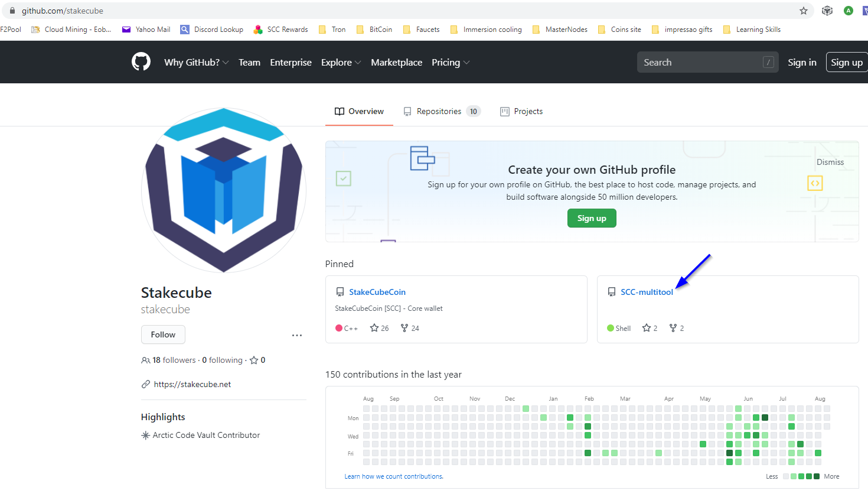Image resolution: width=868 pixels, height=497 pixels.
Task: Expand the Pricing menu
Action: [451, 62]
